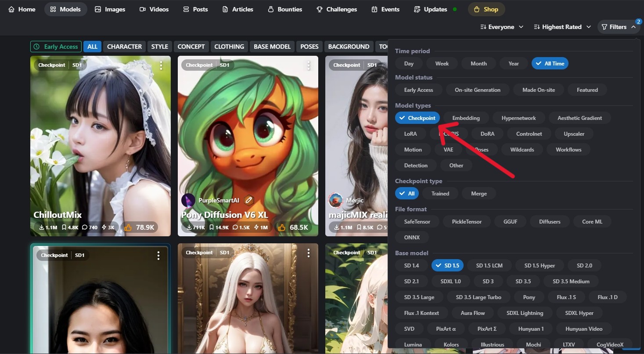Click the Home icon in navigation
Image resolution: width=644 pixels, height=354 pixels.
click(11, 9)
